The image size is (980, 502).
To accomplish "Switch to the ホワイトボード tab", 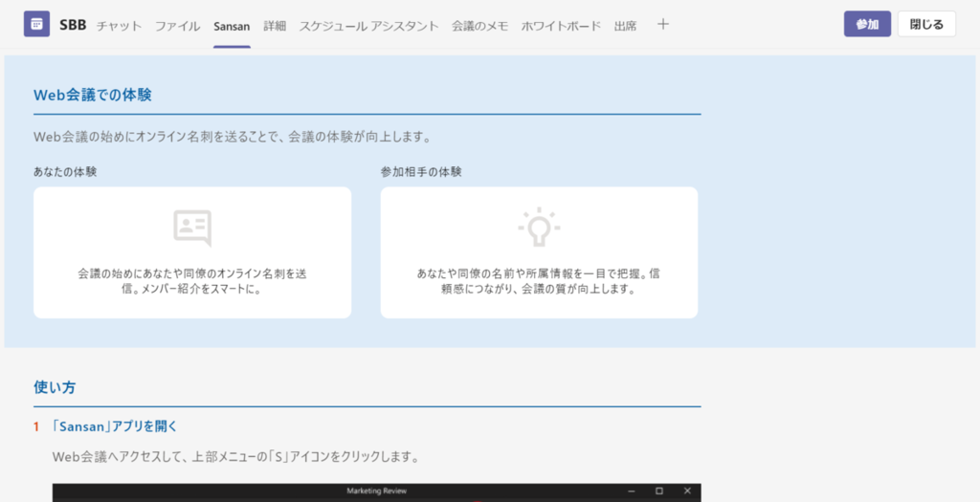I will pos(561,26).
